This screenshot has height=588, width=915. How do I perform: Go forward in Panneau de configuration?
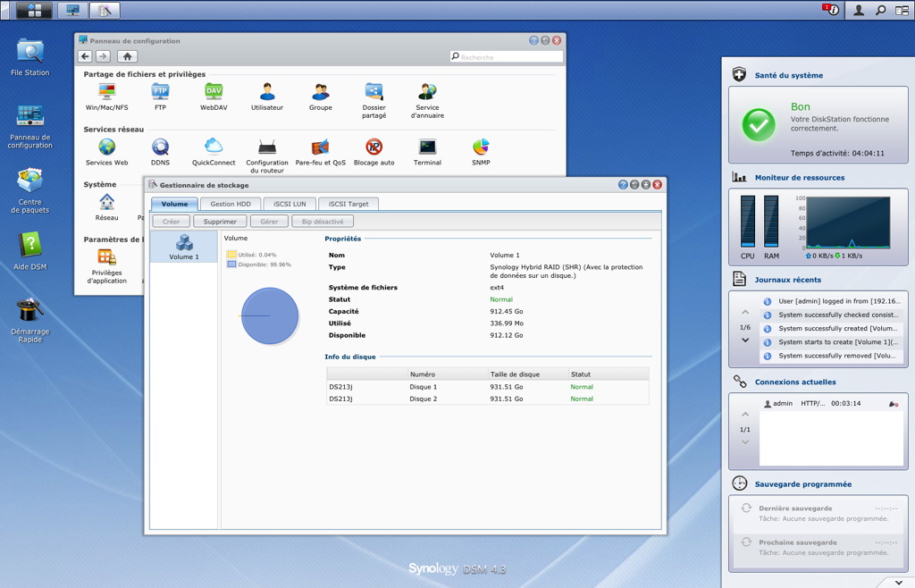(103, 56)
